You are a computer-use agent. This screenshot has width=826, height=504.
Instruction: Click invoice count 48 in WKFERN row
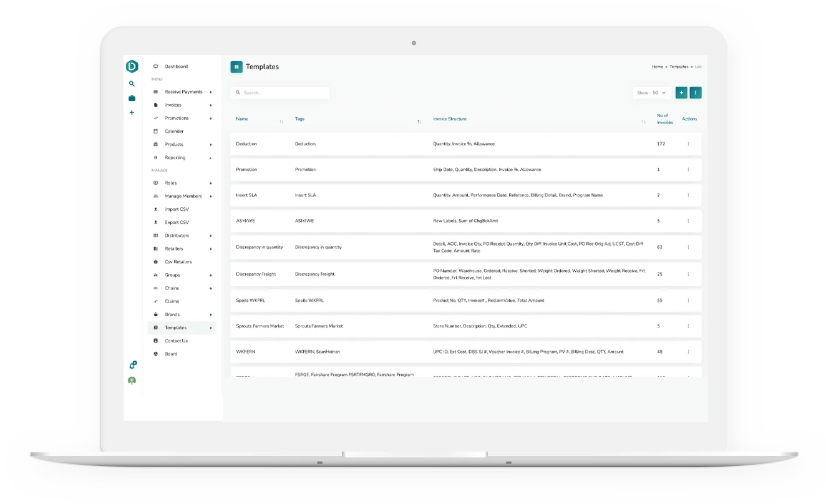pyautogui.click(x=659, y=352)
